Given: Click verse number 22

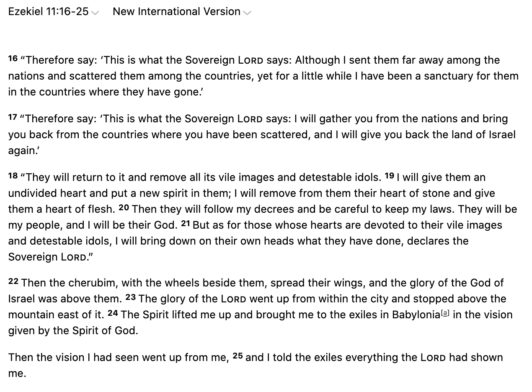Looking at the screenshot, I should [x=13, y=281].
